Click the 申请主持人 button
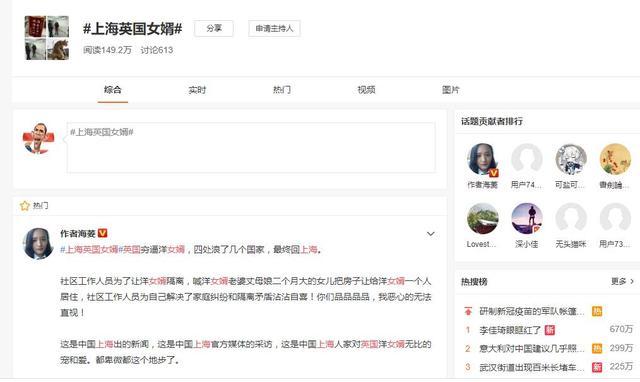Viewport: 640px width, 382px height. (274, 29)
